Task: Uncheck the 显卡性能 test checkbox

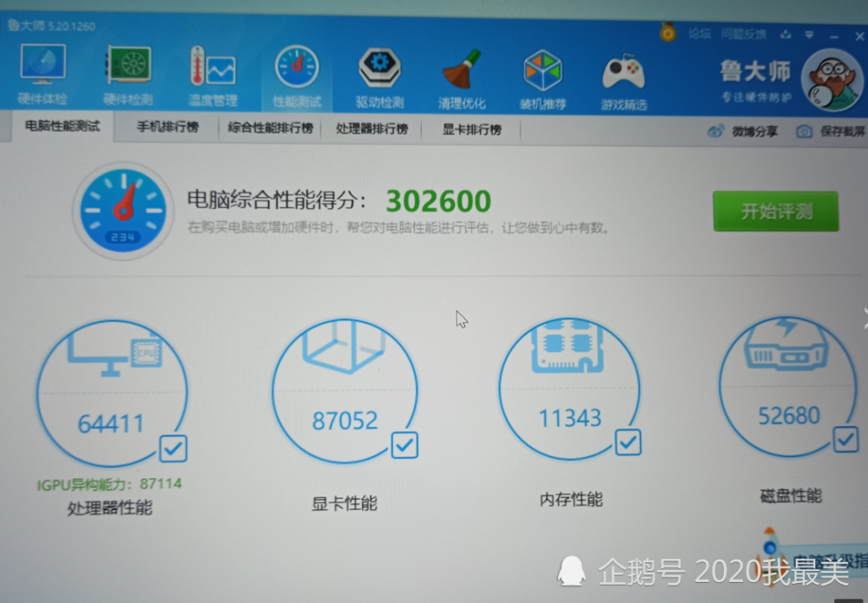Action: click(x=404, y=445)
